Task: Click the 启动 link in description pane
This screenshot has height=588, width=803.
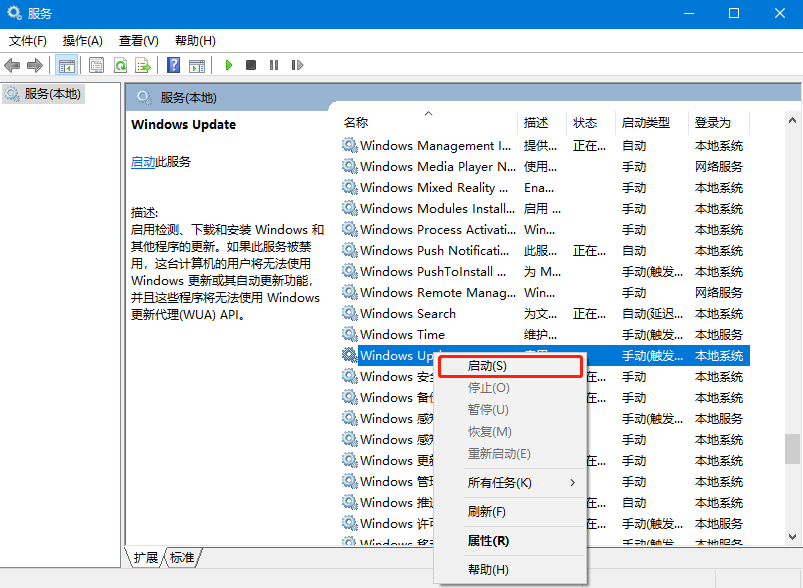Action: coord(143,162)
